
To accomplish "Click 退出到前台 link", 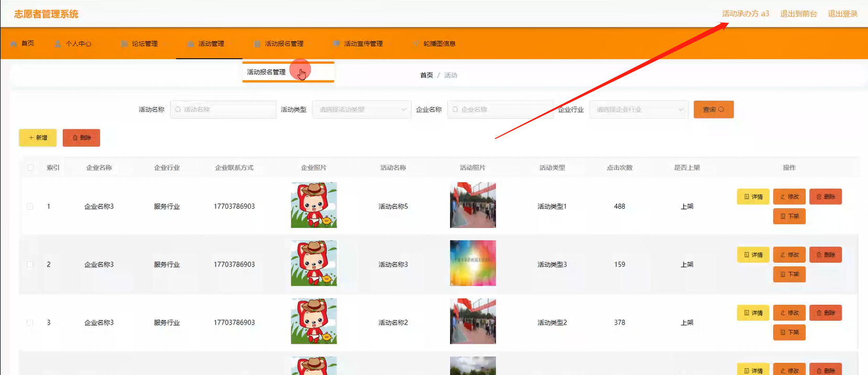I will [798, 14].
